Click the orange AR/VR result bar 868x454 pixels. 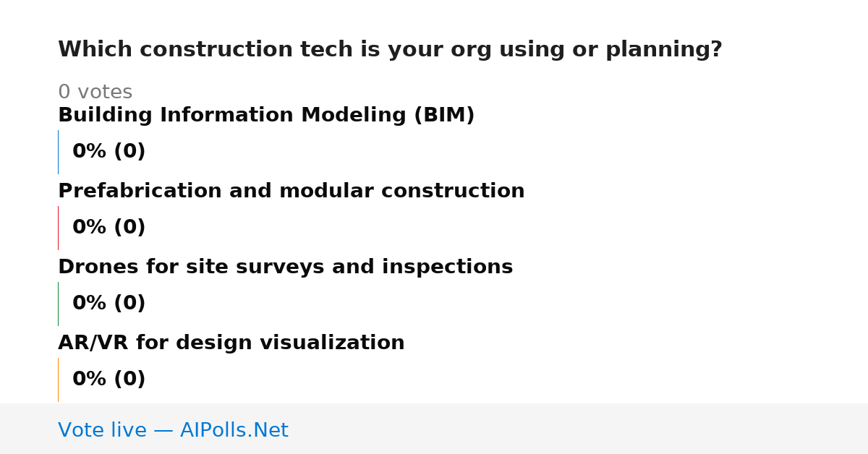[58, 380]
